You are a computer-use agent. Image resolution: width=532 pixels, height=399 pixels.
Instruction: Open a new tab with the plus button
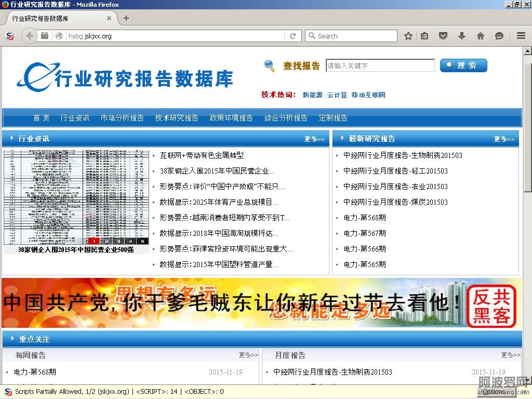pos(126,18)
